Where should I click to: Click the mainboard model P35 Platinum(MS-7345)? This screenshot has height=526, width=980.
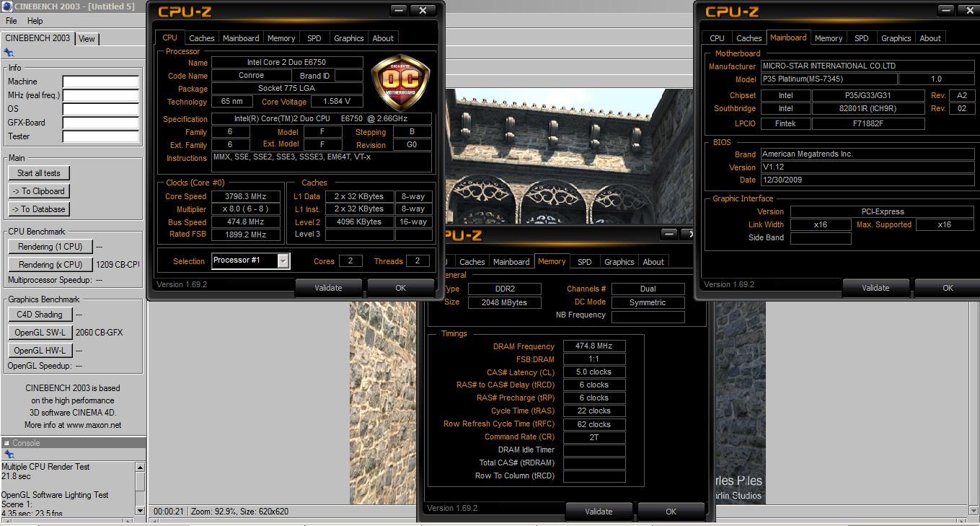829,79
